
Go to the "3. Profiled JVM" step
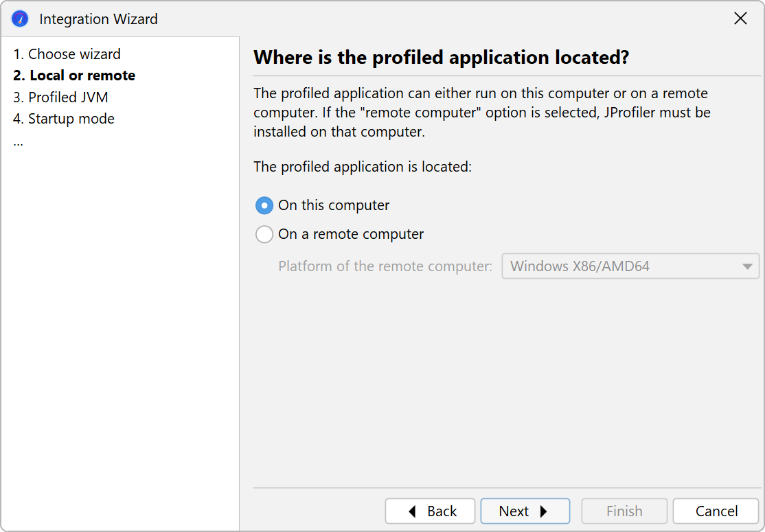click(x=60, y=97)
